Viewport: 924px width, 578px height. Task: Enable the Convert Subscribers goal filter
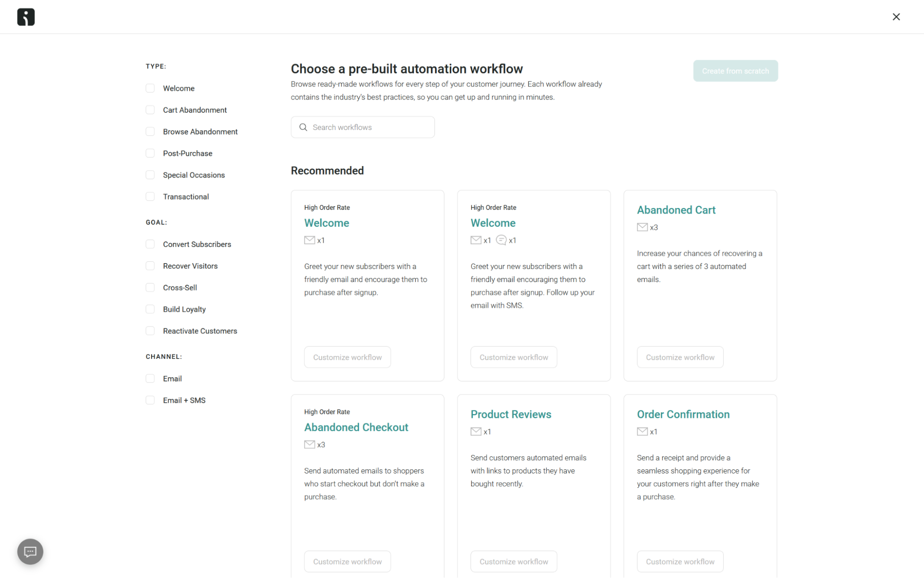pos(150,244)
